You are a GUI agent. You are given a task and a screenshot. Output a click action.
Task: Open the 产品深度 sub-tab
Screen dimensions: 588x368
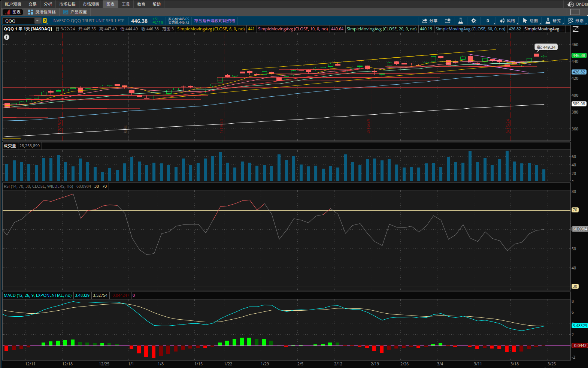75,12
